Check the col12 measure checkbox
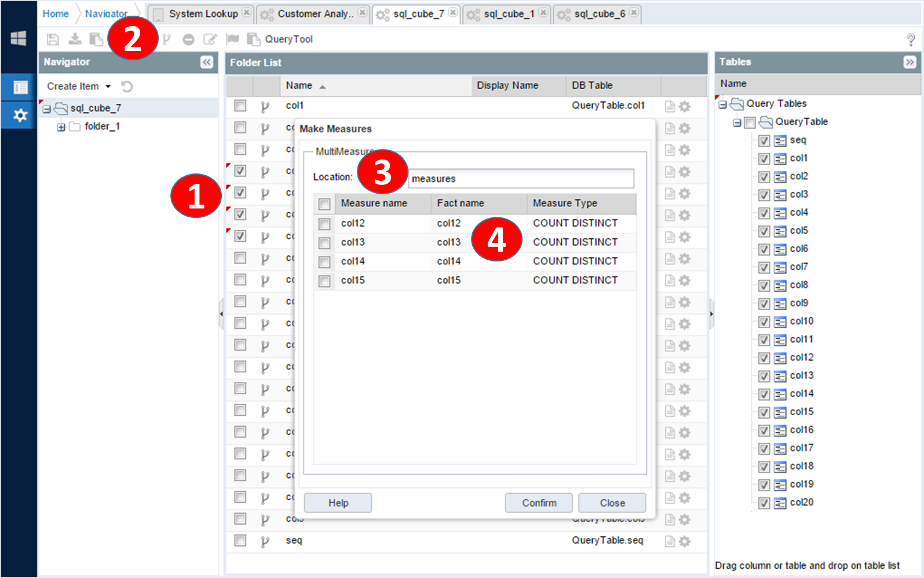 tap(324, 224)
